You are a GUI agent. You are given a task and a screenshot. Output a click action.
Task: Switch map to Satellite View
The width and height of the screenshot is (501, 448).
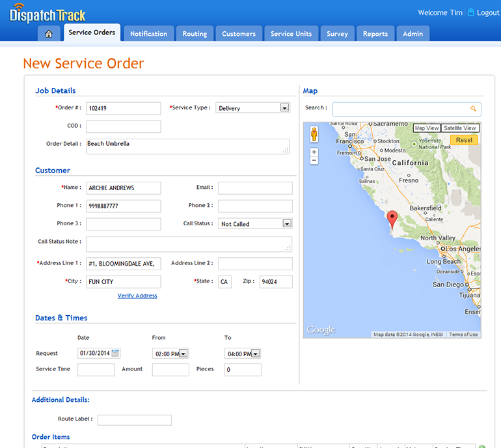click(x=460, y=128)
